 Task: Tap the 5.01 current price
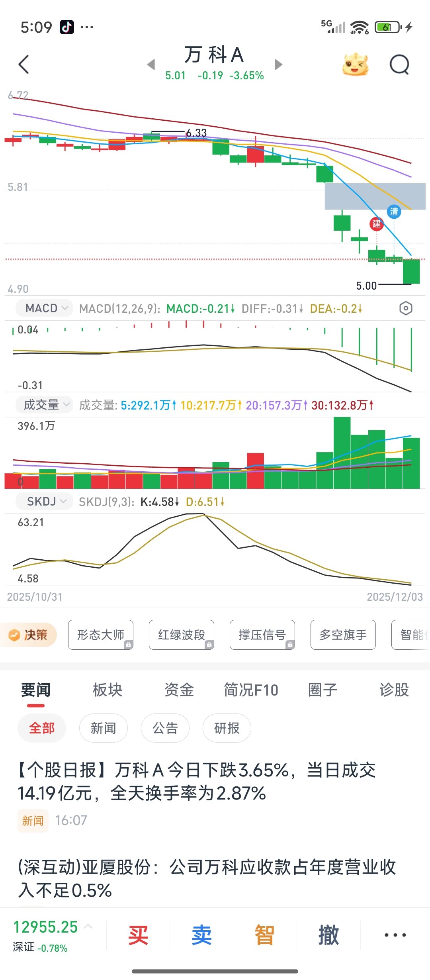176,75
